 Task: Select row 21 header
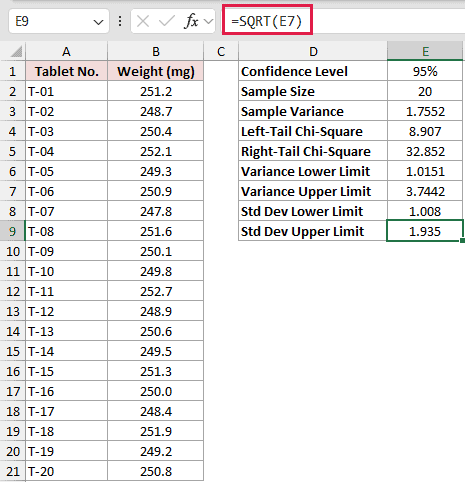(x=13, y=471)
